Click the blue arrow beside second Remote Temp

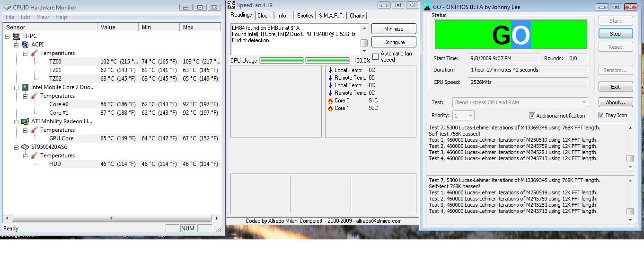coord(330,93)
